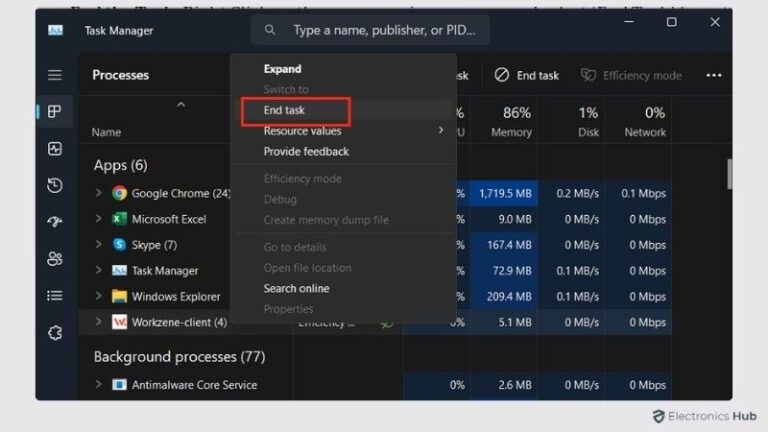
Task: Click the search magnifier icon
Action: tap(270, 30)
